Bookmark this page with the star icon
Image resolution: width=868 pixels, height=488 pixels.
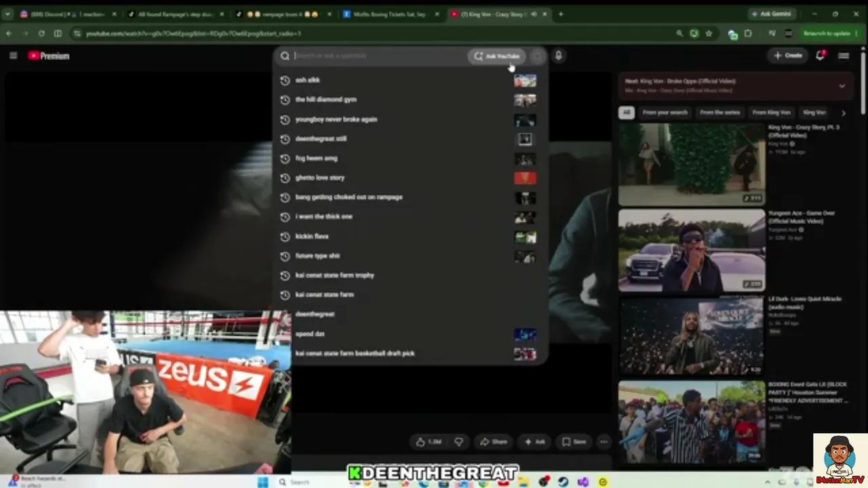[709, 33]
